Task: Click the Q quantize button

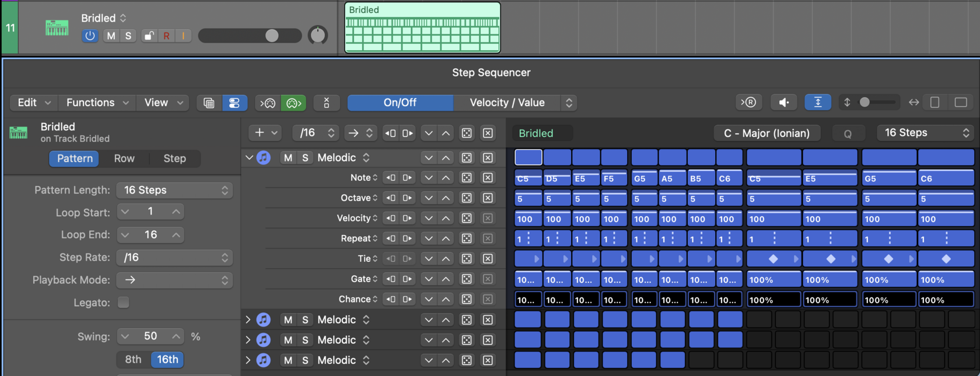Action: 848,133
